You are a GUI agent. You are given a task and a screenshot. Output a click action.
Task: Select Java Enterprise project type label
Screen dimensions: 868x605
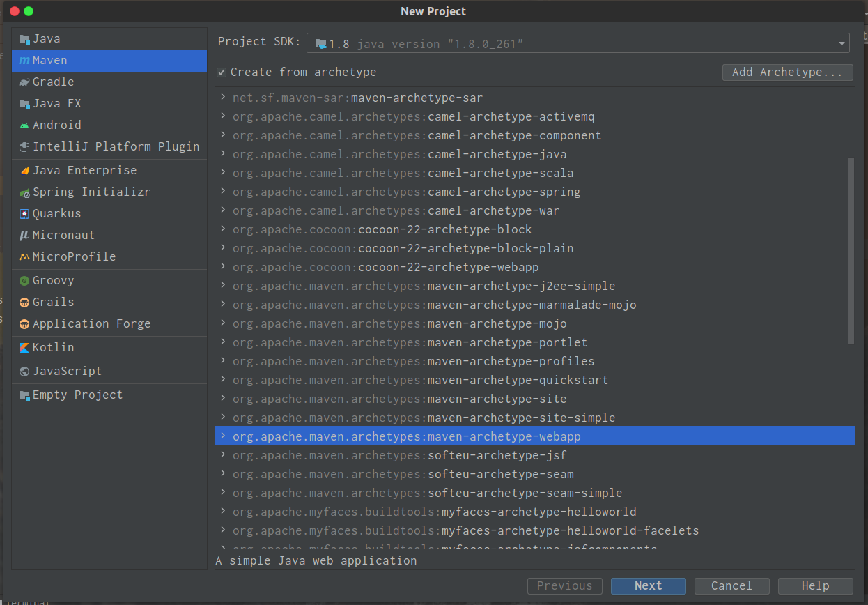tap(84, 171)
